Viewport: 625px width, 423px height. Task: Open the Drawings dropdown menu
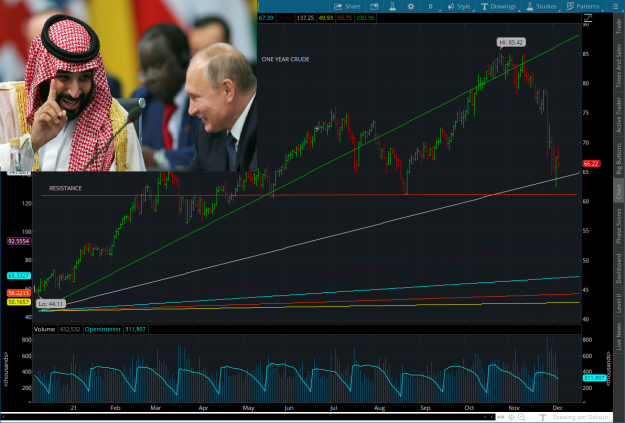tap(498, 6)
